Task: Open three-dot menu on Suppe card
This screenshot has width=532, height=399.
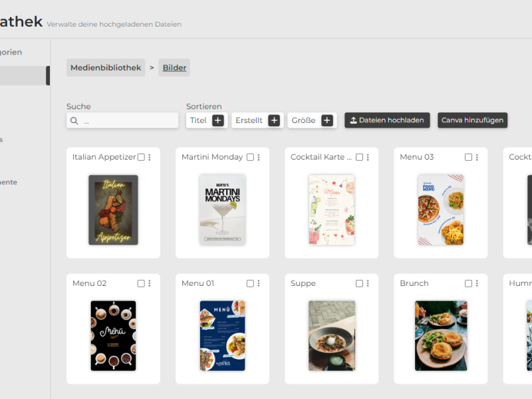Action: [368, 283]
